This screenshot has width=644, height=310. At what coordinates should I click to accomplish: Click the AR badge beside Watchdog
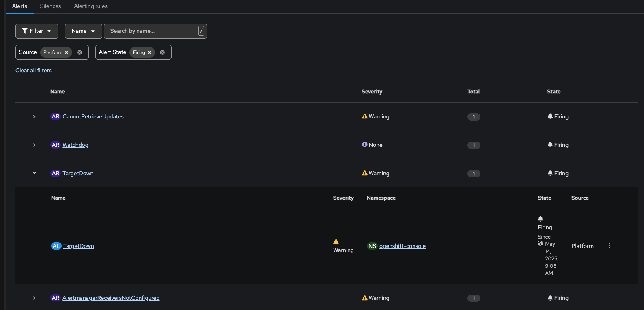point(56,145)
